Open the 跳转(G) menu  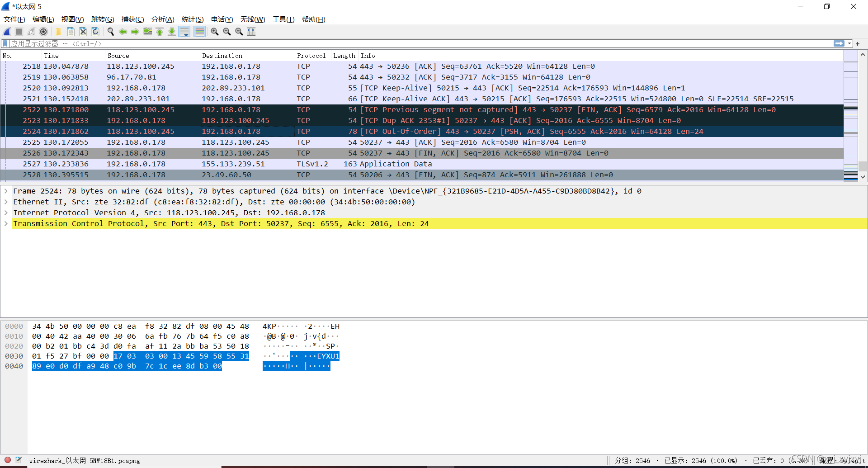[x=103, y=19]
